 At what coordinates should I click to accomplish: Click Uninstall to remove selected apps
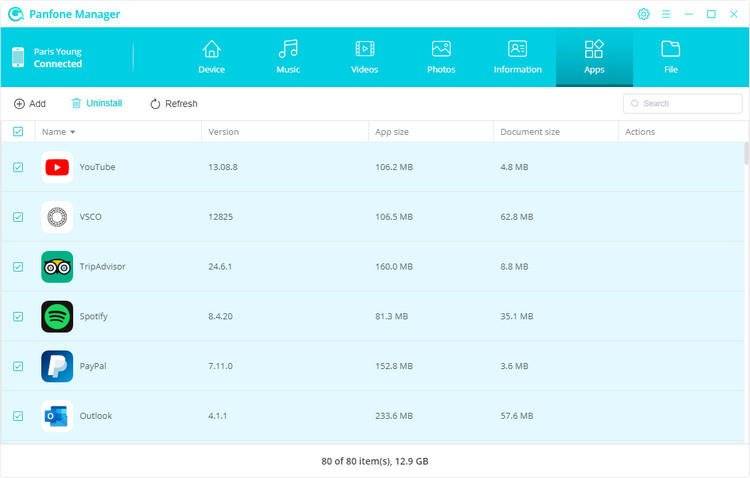tap(97, 103)
